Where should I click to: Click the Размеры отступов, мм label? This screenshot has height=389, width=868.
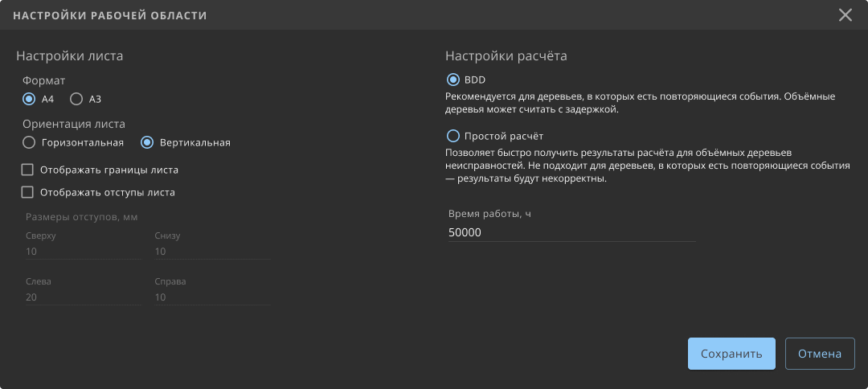tap(81, 217)
